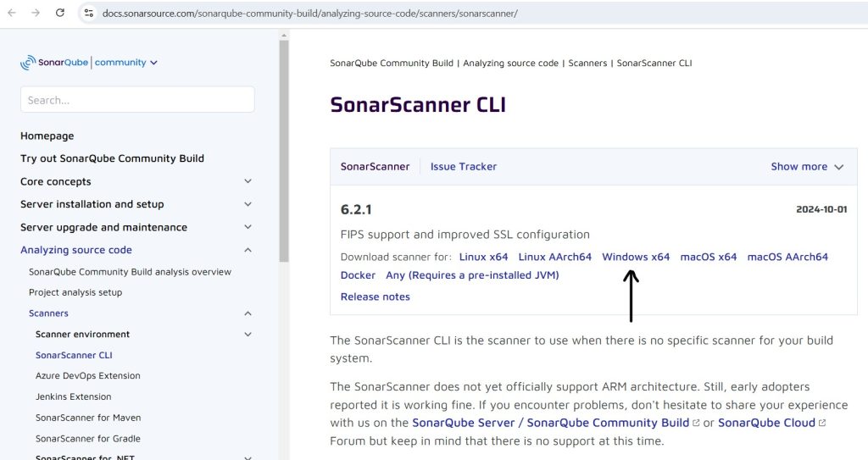Open Azure DevOps Extension page

(88, 376)
